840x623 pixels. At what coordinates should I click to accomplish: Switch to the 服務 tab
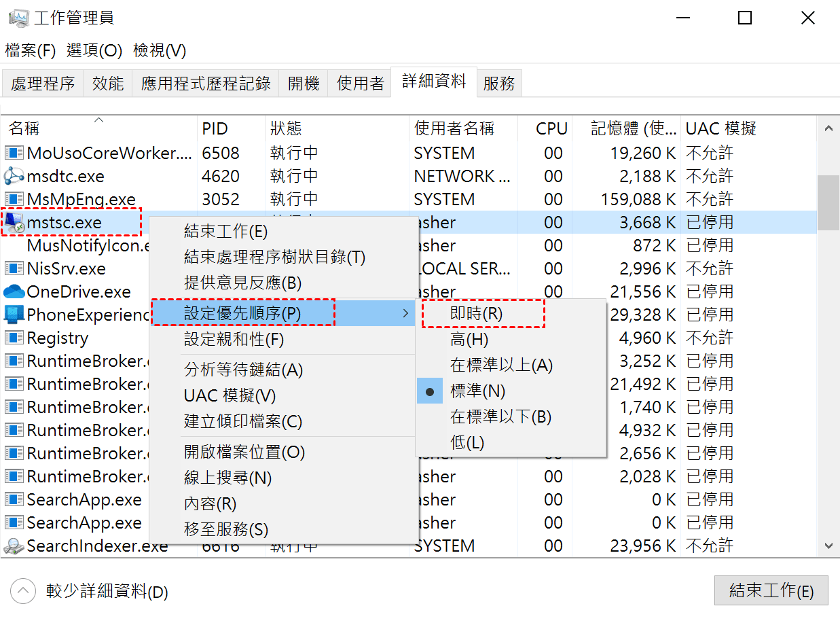pyautogui.click(x=499, y=84)
